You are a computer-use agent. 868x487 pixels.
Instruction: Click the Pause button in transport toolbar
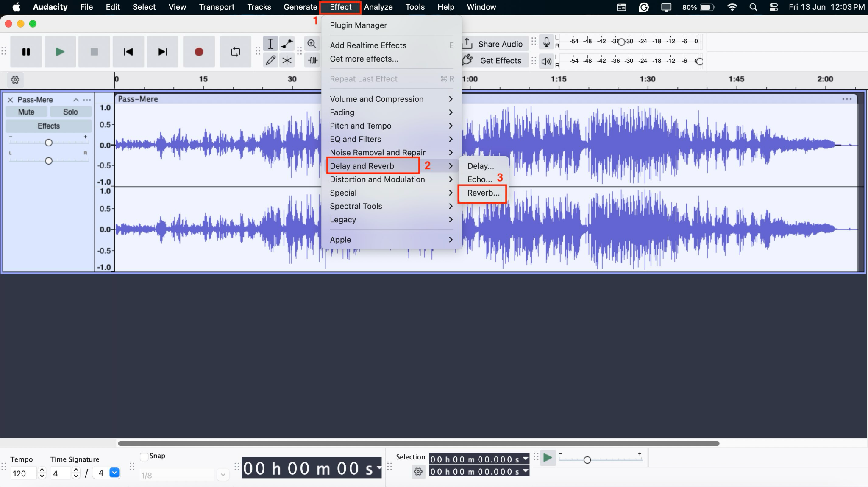(x=26, y=52)
